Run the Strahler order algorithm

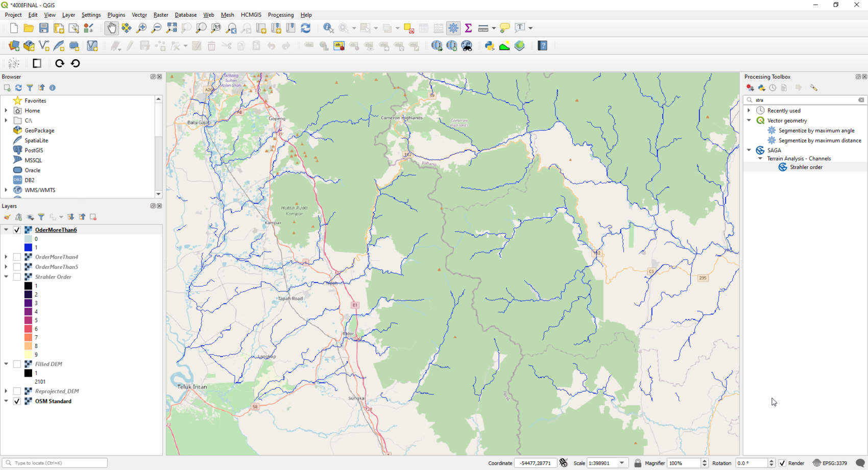click(x=806, y=167)
